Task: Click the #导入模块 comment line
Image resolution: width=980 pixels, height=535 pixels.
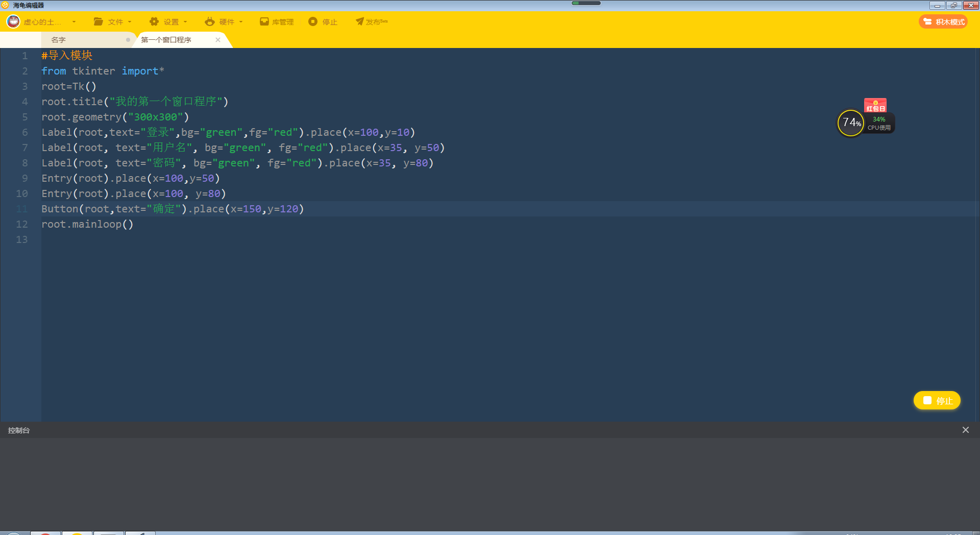Action: pyautogui.click(x=67, y=55)
